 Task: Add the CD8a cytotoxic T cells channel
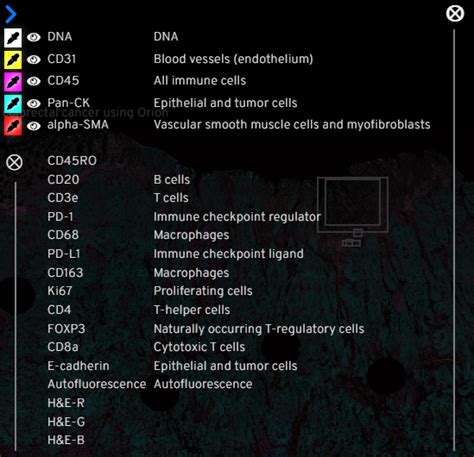63,347
